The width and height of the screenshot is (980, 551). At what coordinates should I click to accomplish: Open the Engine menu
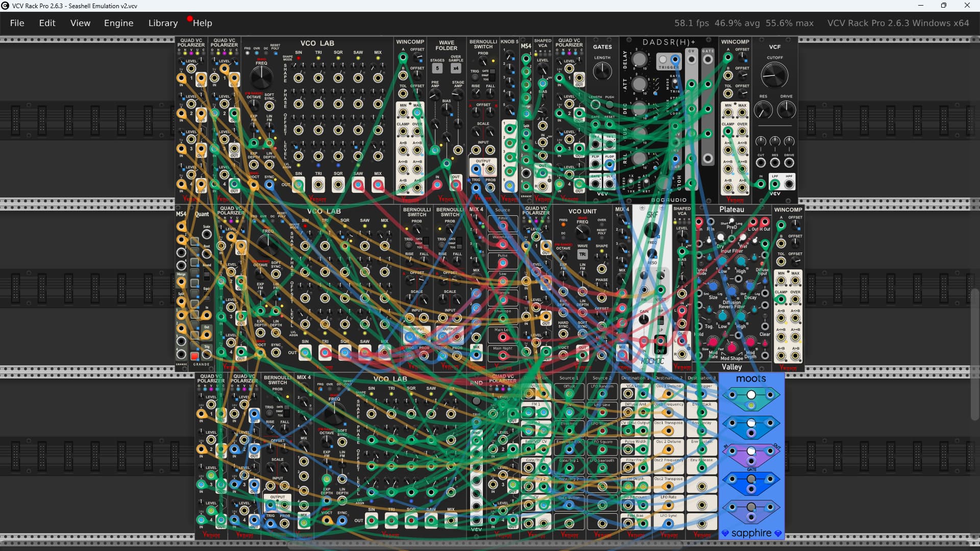118,23
